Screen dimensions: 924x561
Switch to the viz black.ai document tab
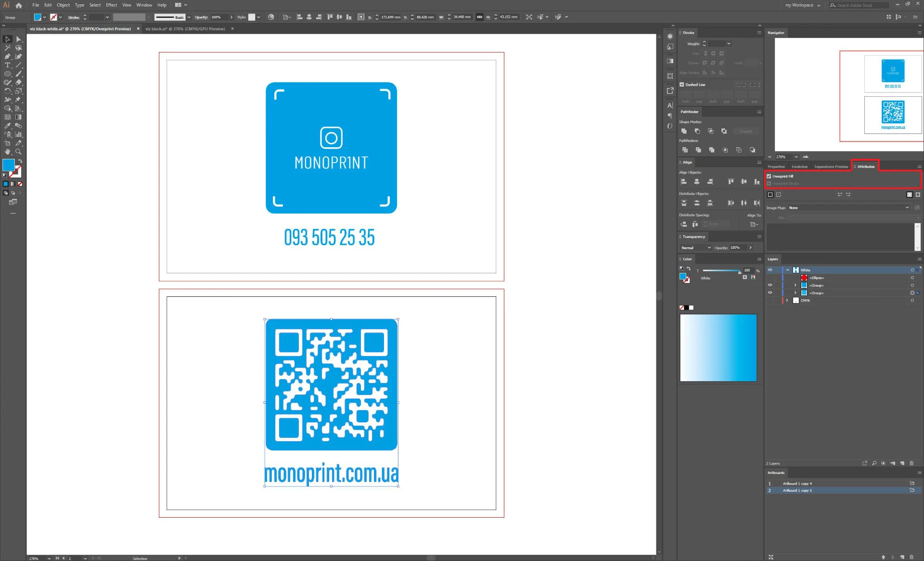pyautogui.click(x=185, y=29)
